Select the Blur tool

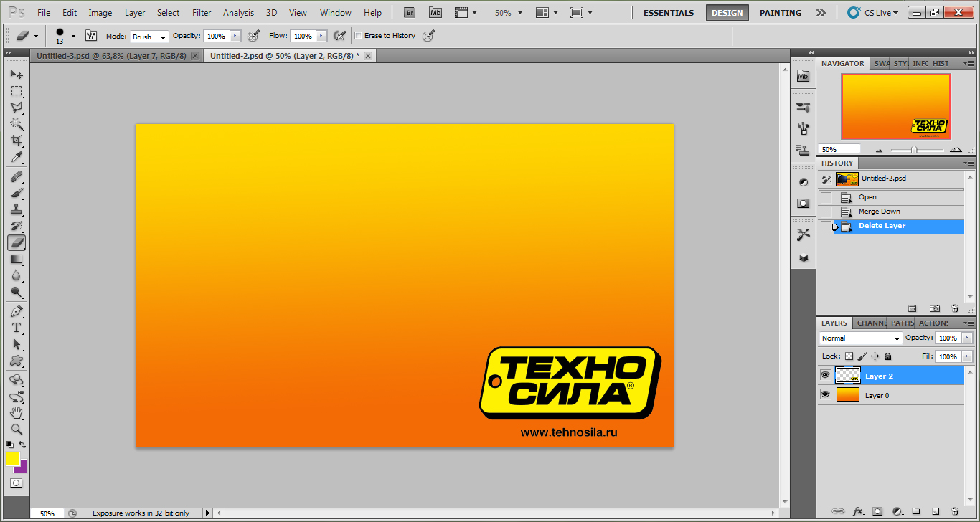pyautogui.click(x=16, y=275)
